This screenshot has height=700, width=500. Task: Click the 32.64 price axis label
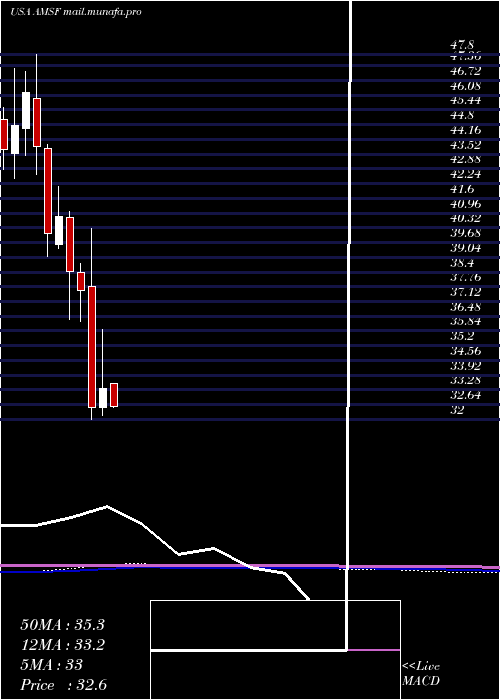point(466,395)
